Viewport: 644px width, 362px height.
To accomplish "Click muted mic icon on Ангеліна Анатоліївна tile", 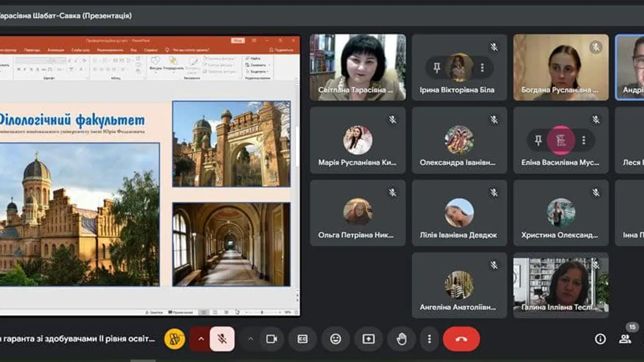I will coord(494,265).
